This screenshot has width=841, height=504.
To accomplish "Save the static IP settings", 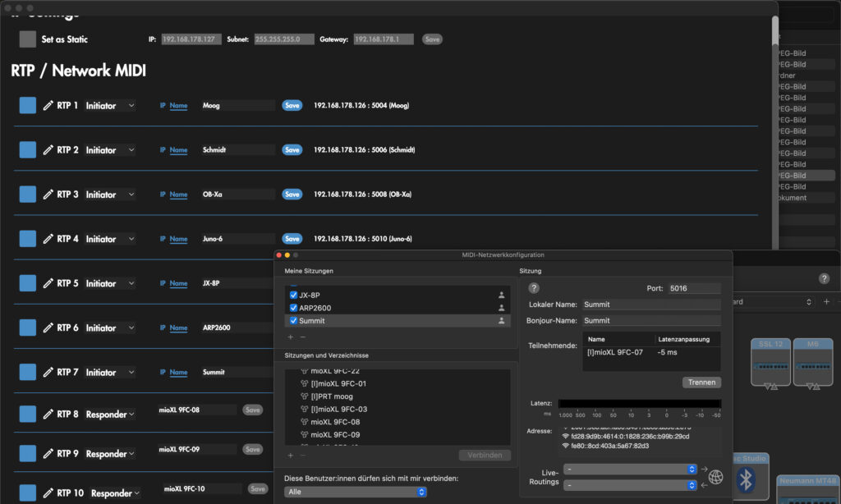I will tap(432, 39).
